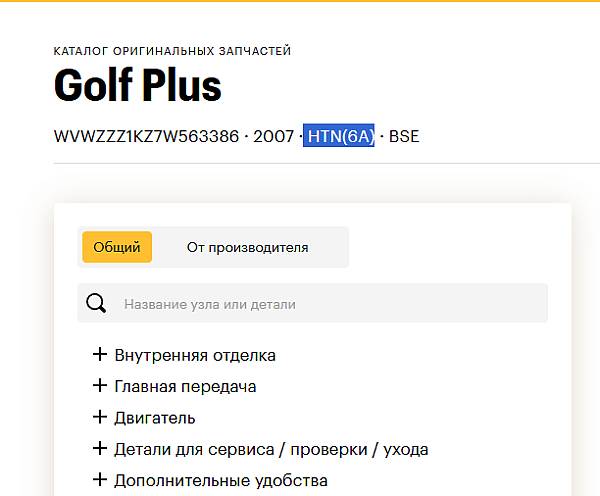
Task: Focus the Название узла или детали field
Action: 330,303
